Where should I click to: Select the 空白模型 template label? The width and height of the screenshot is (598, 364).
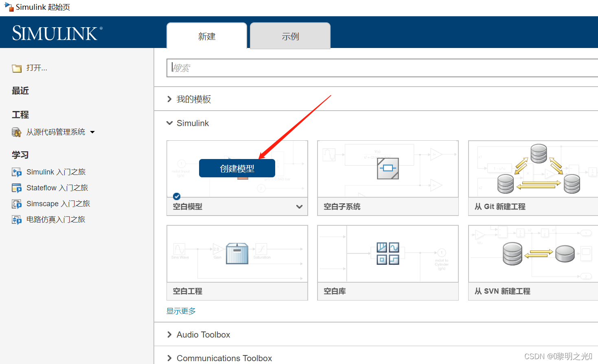(x=188, y=207)
